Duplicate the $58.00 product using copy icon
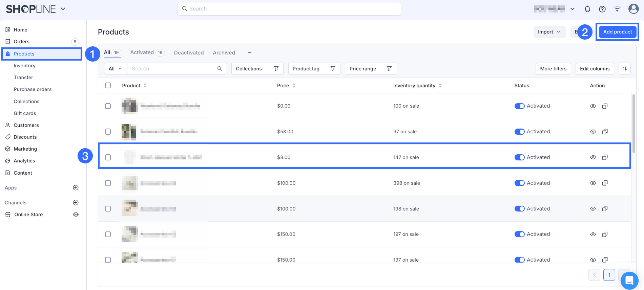Image resolution: width=644 pixels, height=290 pixels. [x=605, y=132]
